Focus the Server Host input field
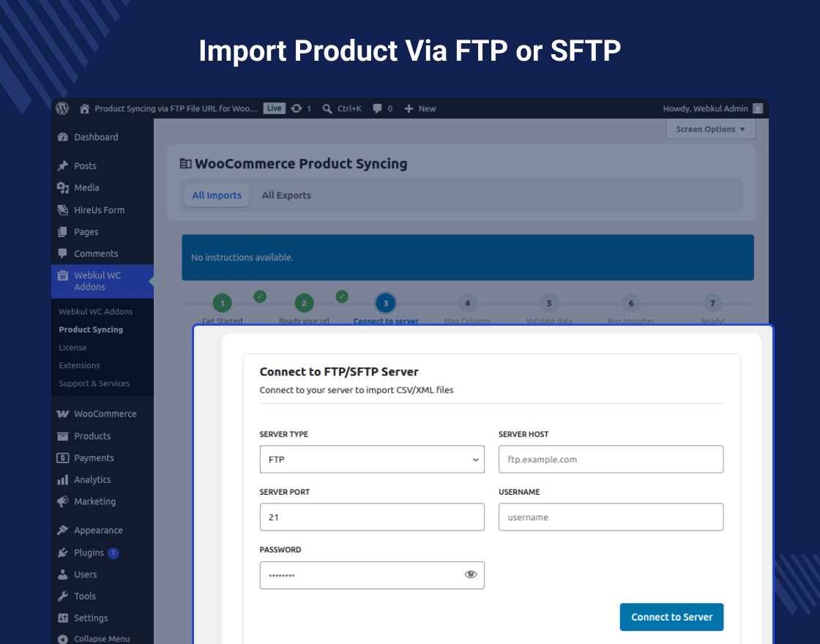 coord(611,460)
